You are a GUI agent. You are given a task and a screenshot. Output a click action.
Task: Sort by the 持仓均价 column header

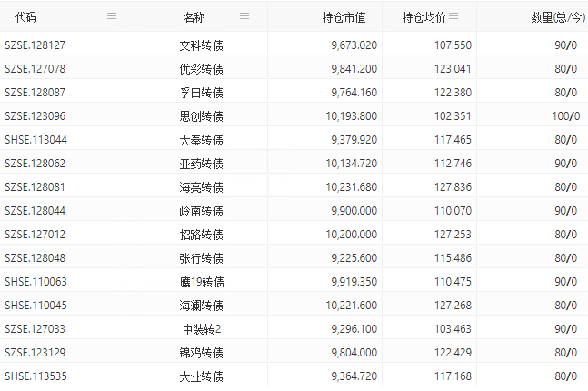(424, 17)
